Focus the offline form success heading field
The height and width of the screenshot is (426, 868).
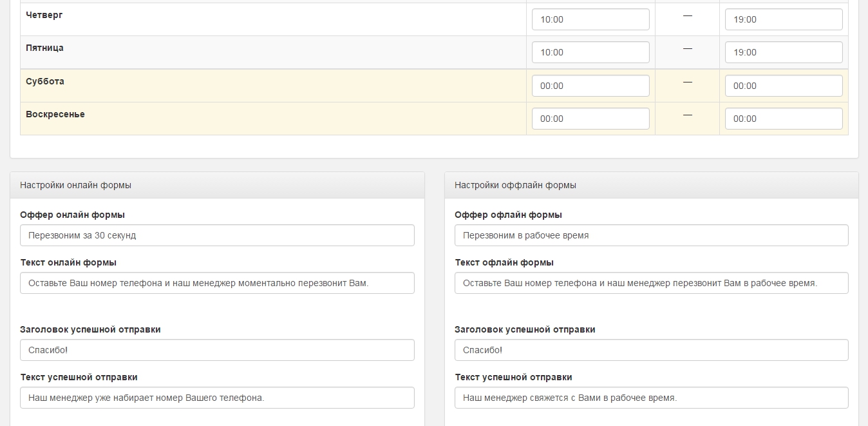(x=651, y=350)
